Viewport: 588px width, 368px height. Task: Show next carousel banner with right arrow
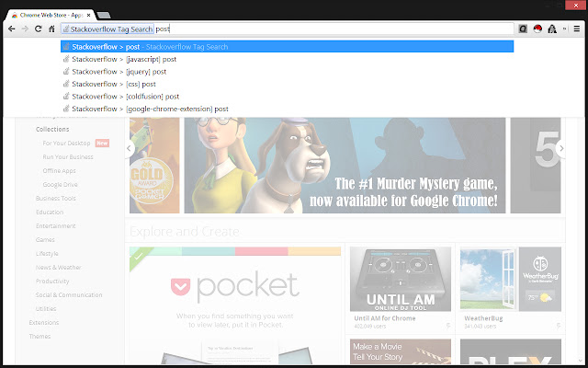pyautogui.click(x=561, y=148)
